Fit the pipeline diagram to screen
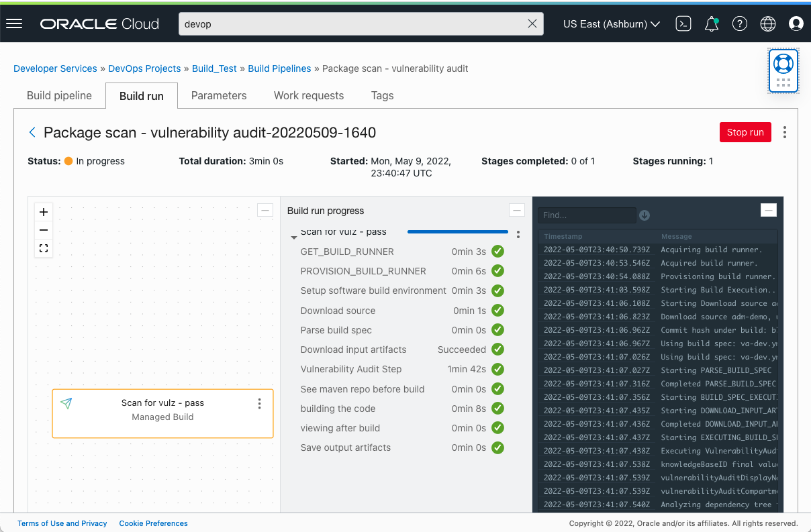Screen dimensions: 811x532 (43, 248)
